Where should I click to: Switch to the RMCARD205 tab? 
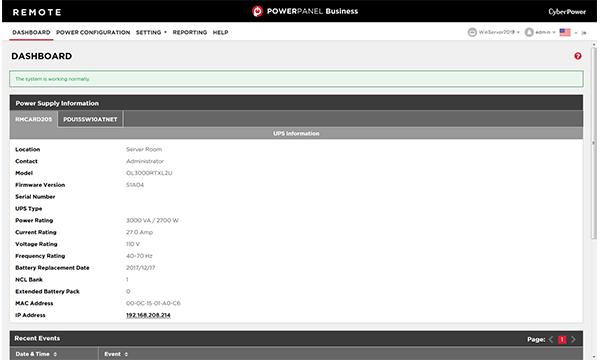pos(34,119)
